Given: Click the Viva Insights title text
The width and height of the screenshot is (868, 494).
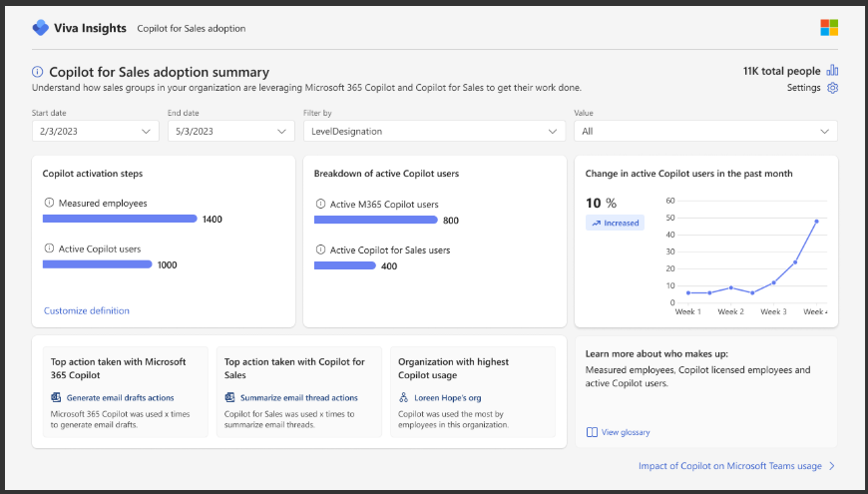Looking at the screenshot, I should [x=90, y=28].
